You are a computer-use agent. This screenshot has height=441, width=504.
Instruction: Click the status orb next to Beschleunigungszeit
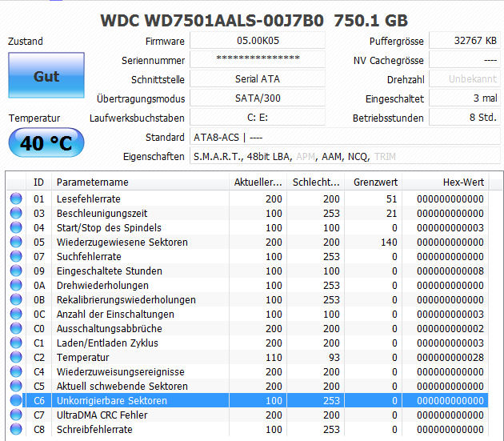point(16,213)
